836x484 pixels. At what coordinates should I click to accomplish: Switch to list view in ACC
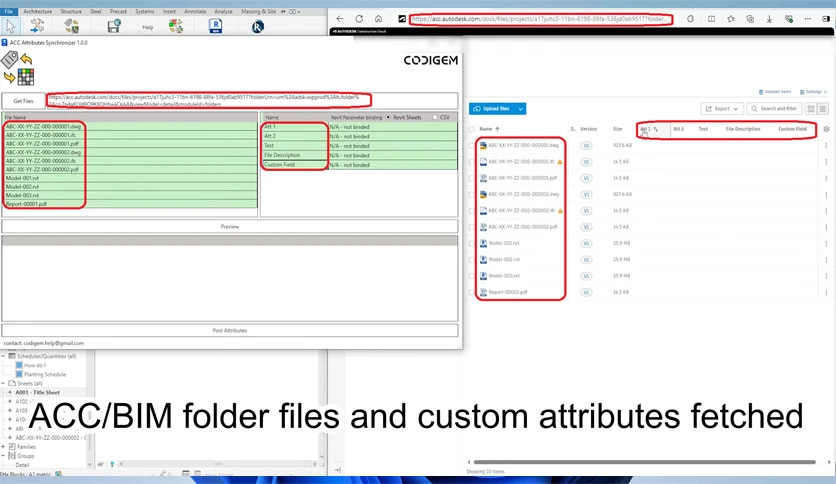pyautogui.click(x=823, y=109)
